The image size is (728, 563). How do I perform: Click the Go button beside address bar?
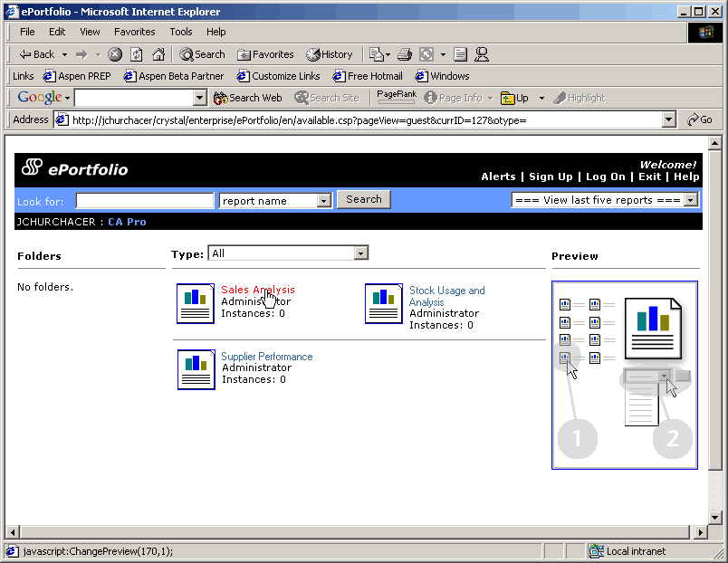pos(700,119)
